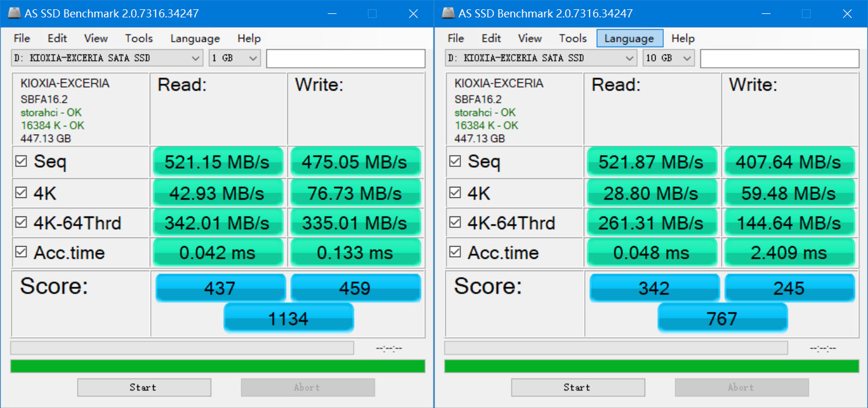Click the 0.133 ms write access time
Viewport: 868px width, 408px height.
[355, 252]
